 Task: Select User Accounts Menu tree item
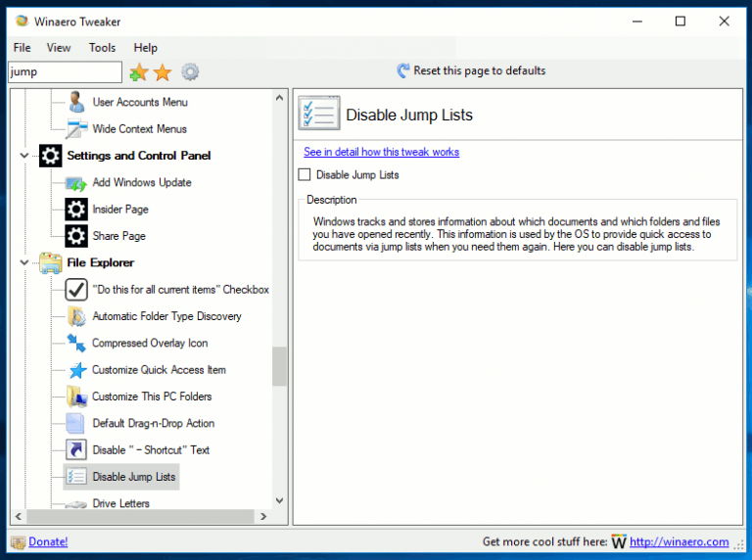pos(140,102)
